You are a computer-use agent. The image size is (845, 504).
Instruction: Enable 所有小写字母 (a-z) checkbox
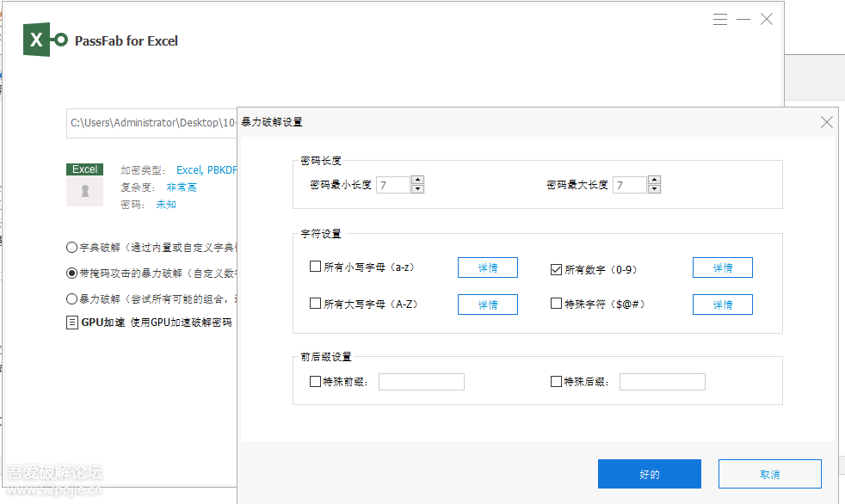(x=315, y=266)
